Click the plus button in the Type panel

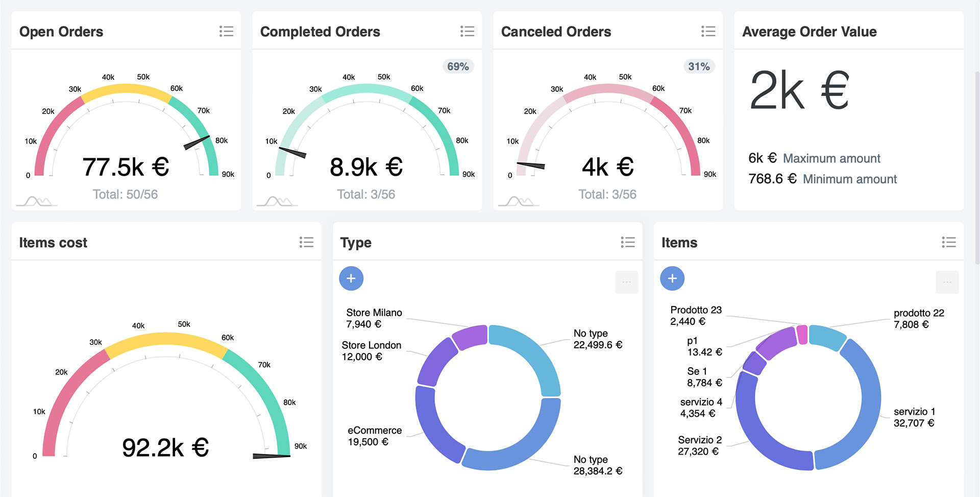pos(351,278)
